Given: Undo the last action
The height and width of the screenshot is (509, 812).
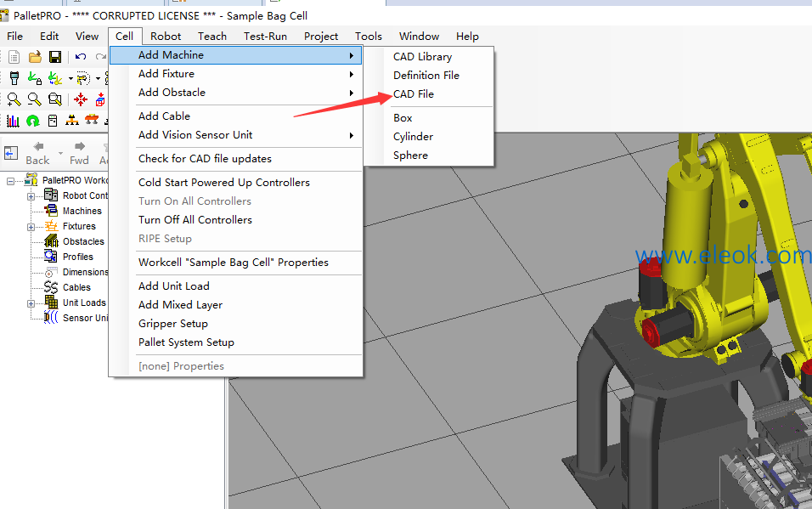Looking at the screenshot, I should pos(81,56).
